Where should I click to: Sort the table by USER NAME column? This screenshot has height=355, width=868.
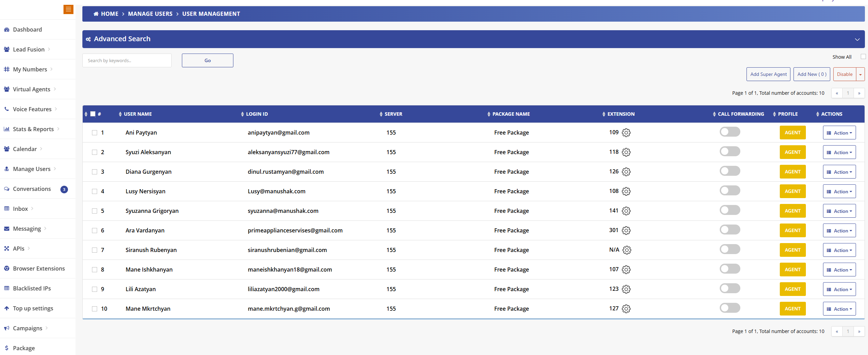click(138, 114)
